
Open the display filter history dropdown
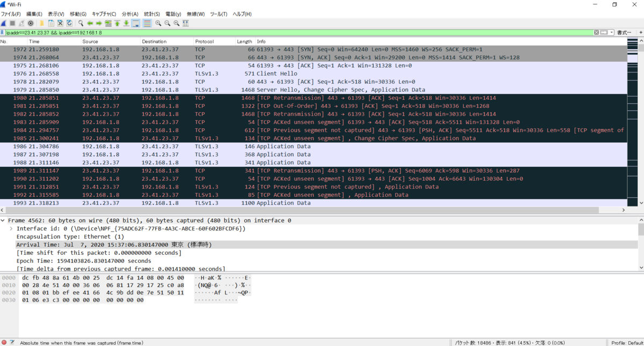[x=611, y=33]
